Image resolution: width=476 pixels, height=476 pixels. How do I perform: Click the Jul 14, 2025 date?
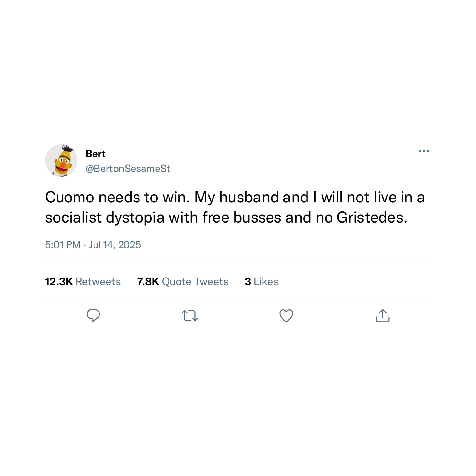coord(114,245)
